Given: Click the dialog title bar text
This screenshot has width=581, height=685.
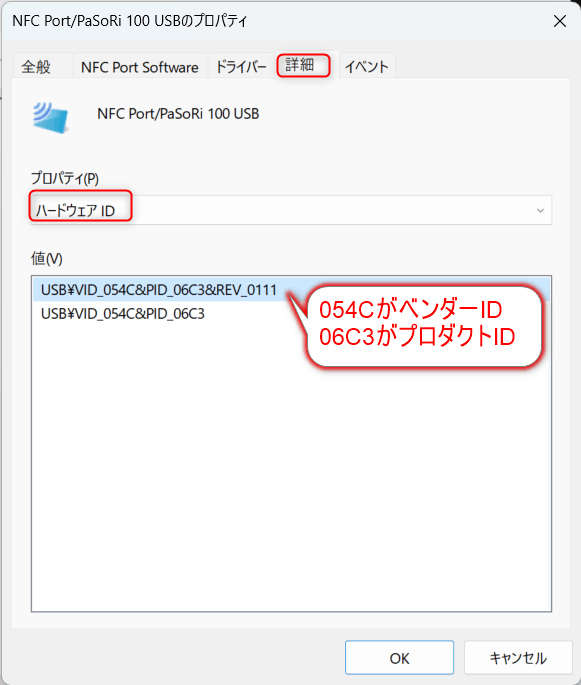Looking at the screenshot, I should [130, 21].
